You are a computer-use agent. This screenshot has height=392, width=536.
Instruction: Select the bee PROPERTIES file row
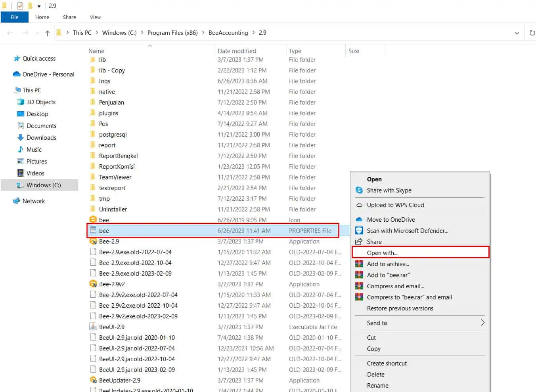point(213,230)
